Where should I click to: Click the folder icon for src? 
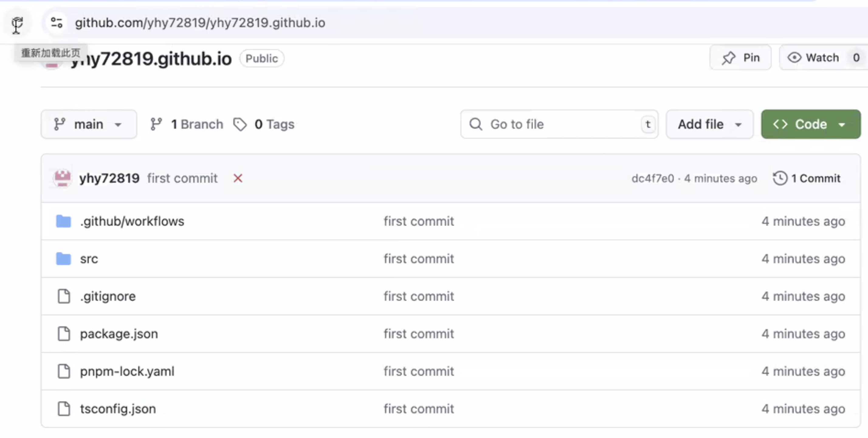[x=63, y=258]
